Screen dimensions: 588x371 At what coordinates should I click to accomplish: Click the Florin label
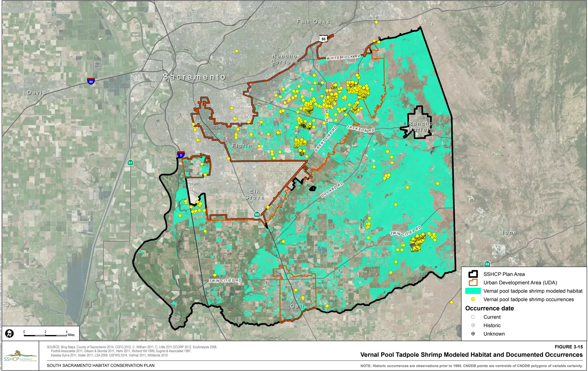242,146
